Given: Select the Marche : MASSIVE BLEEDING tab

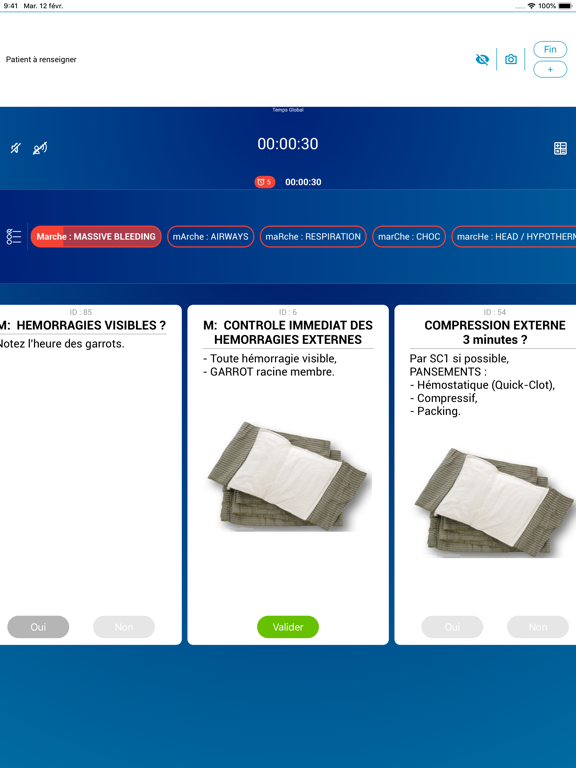Looking at the screenshot, I should 96,237.
